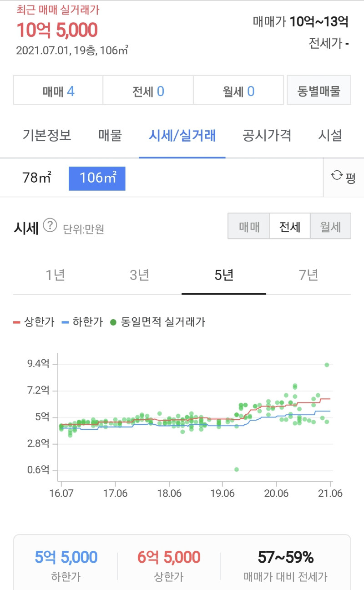
Task: Click the 9.4억 outlier point on chart
Action: 327,365
